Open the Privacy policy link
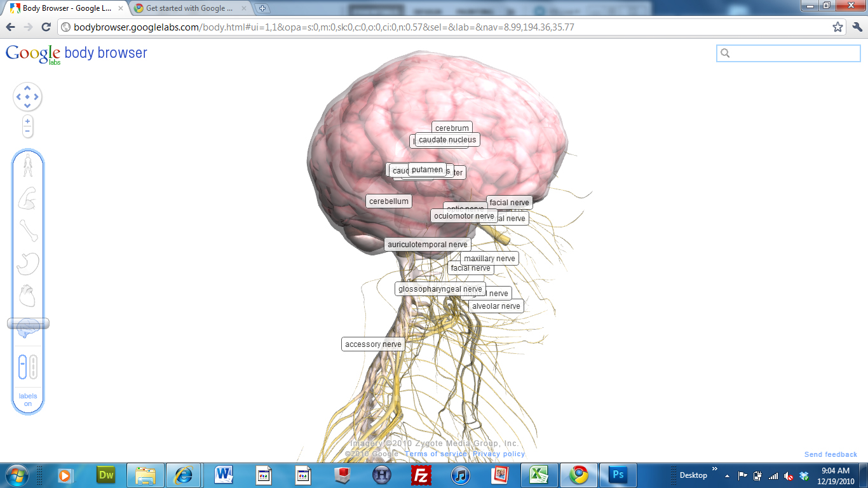The height and width of the screenshot is (488, 868). click(499, 454)
